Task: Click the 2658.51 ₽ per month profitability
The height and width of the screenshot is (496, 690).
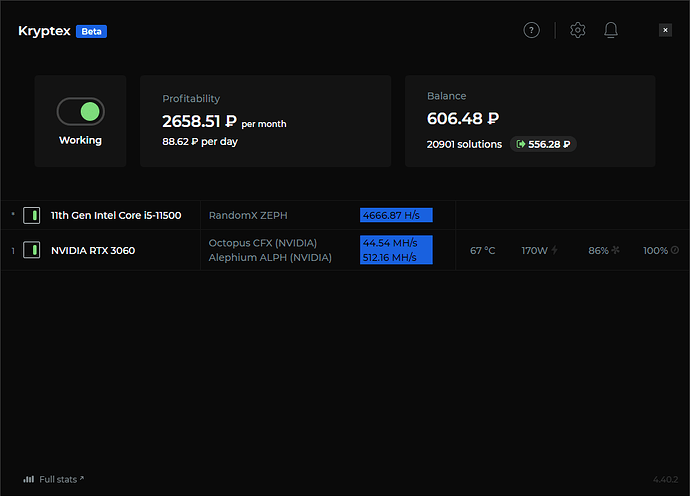Action: [x=224, y=121]
